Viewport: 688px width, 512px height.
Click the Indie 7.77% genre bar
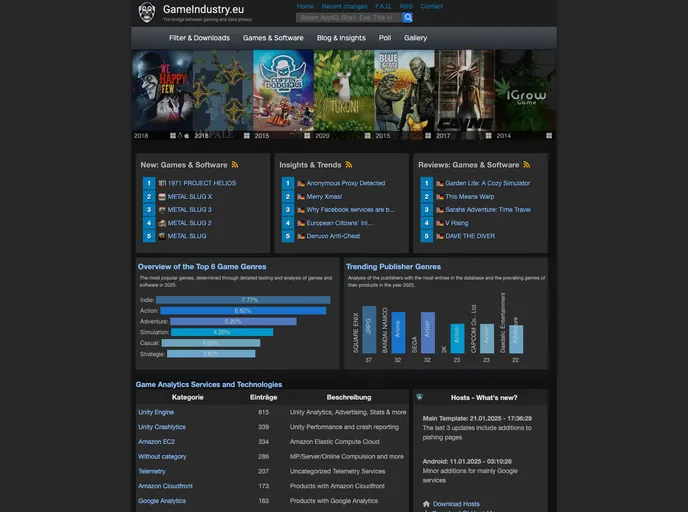pyautogui.click(x=243, y=300)
